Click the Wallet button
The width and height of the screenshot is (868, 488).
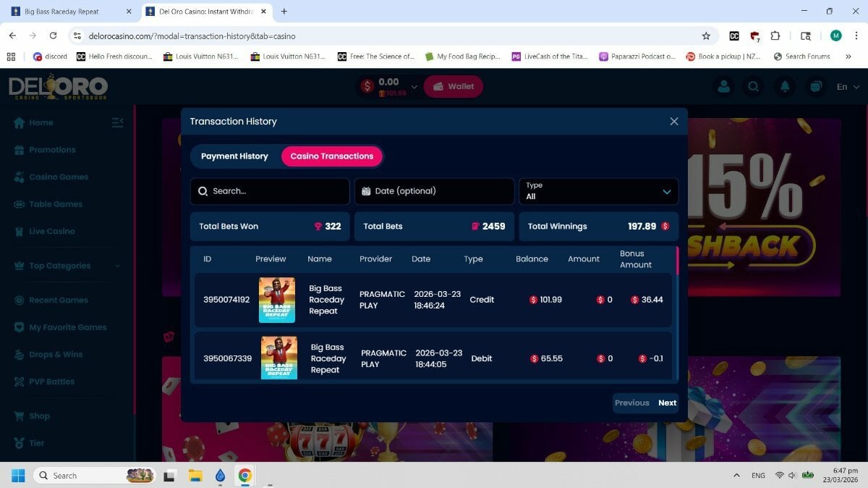pos(453,86)
